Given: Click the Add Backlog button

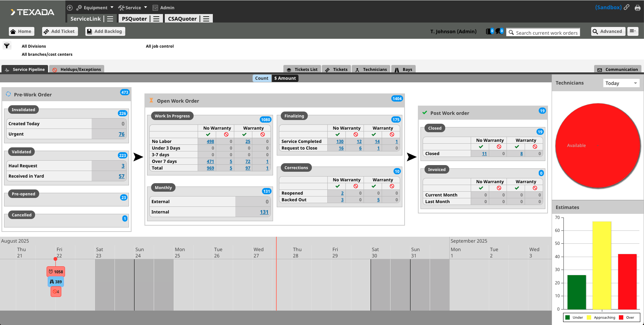Looking at the screenshot, I should click(x=105, y=31).
